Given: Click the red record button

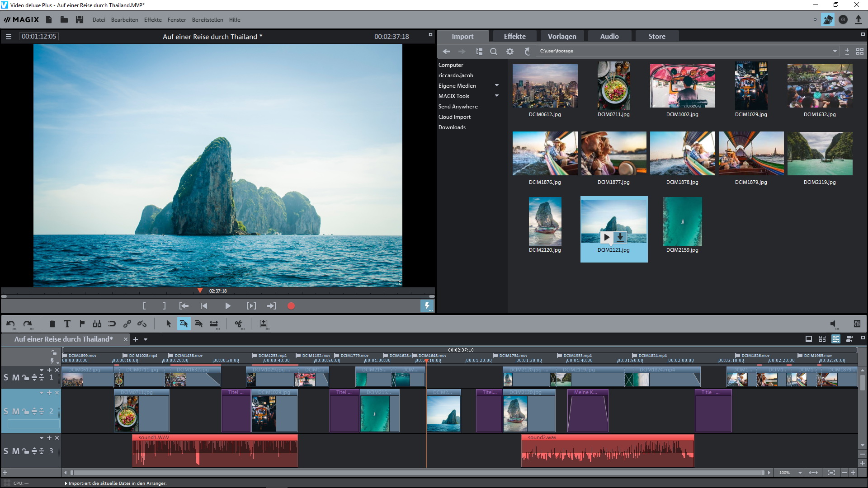Looking at the screenshot, I should (x=291, y=306).
